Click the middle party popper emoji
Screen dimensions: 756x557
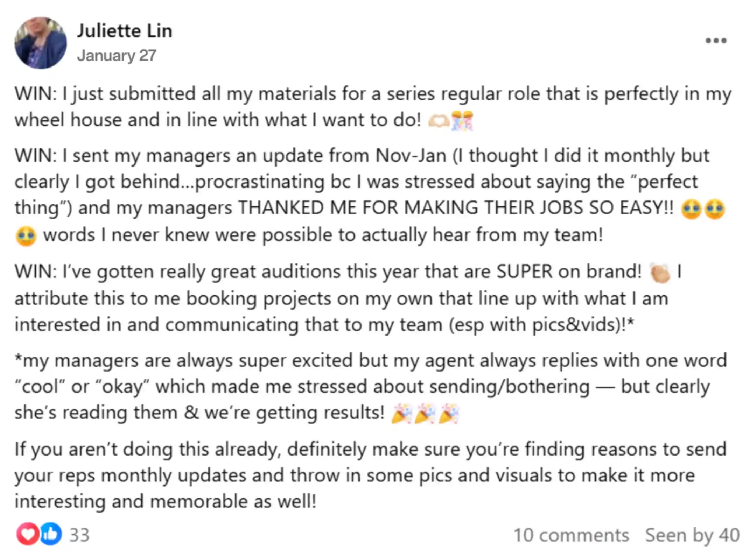click(425, 413)
